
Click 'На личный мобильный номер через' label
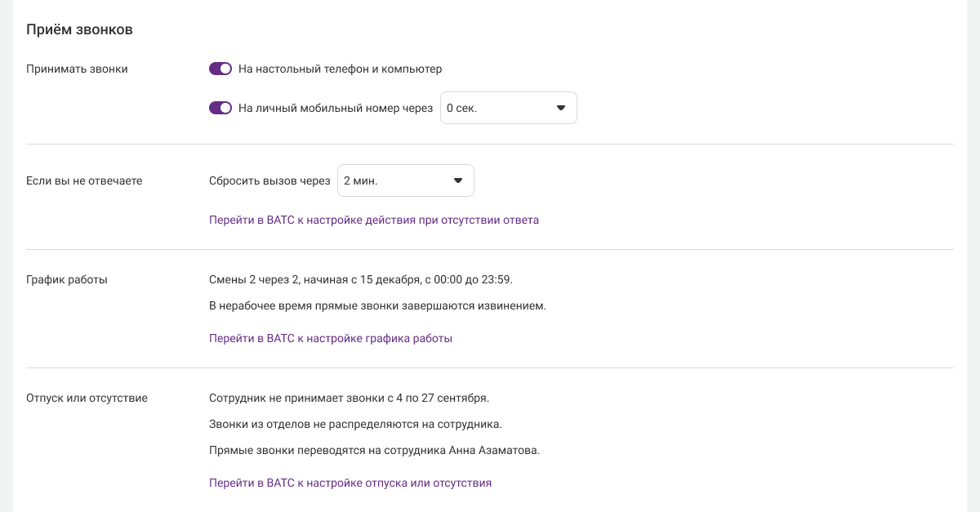coord(336,108)
